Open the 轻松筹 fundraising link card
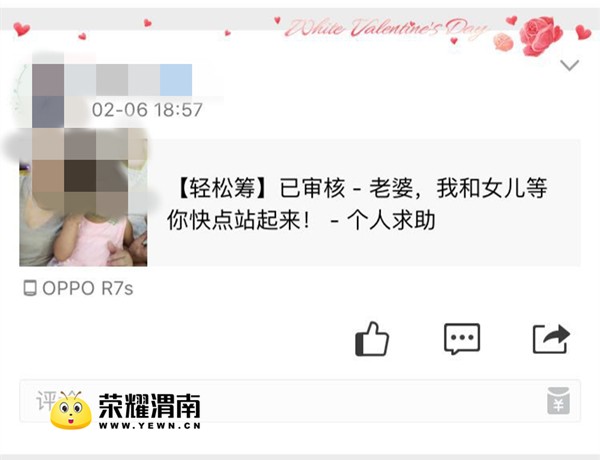Screen dimensions: 600x460 pyautogui.click(x=300, y=203)
